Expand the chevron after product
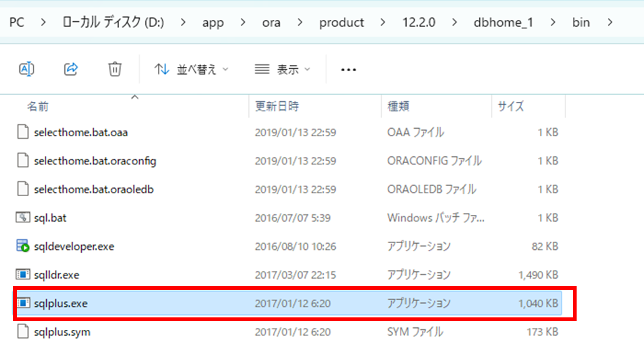 point(383,22)
